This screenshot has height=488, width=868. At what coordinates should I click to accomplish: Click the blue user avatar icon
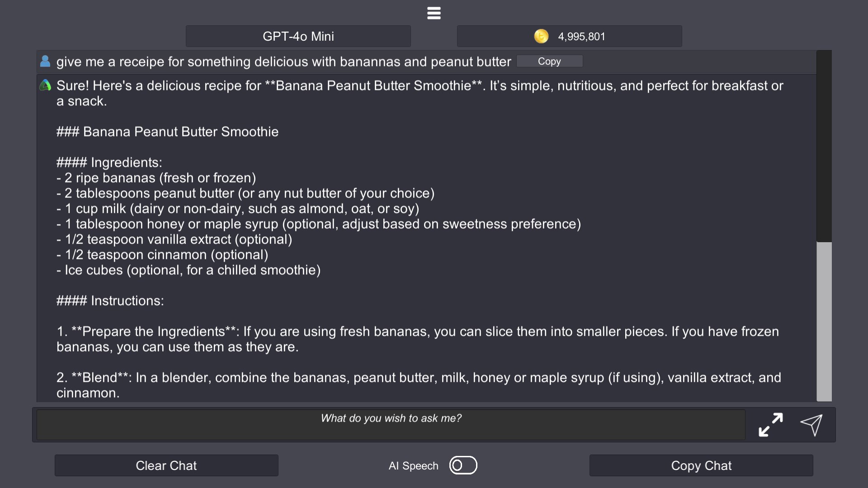pos(45,61)
